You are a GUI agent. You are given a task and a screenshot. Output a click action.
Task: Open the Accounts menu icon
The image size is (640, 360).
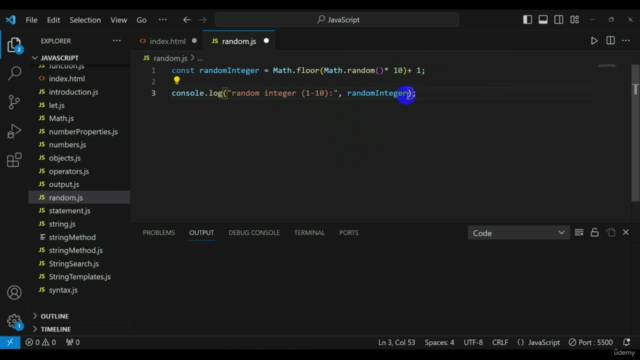tap(14, 292)
